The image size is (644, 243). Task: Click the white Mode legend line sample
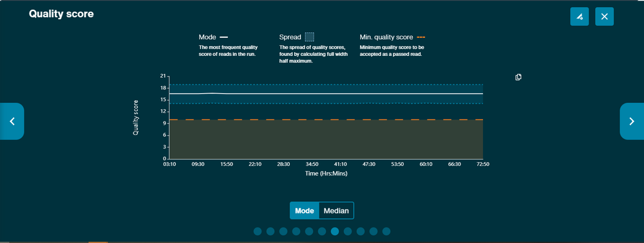tap(224, 37)
